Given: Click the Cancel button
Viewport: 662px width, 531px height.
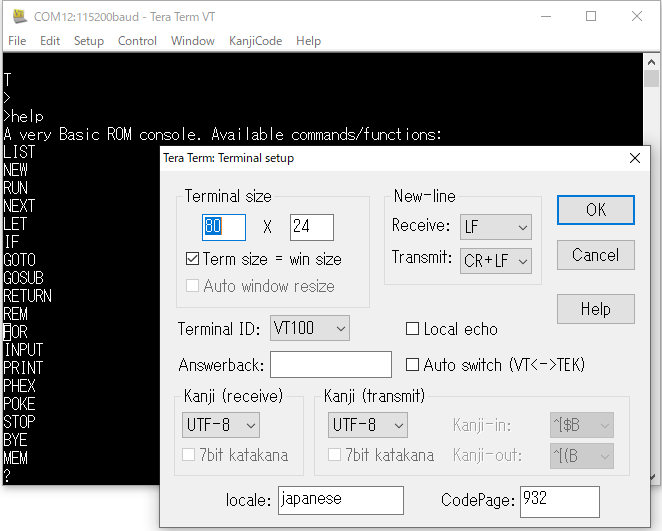Looking at the screenshot, I should 595,255.
